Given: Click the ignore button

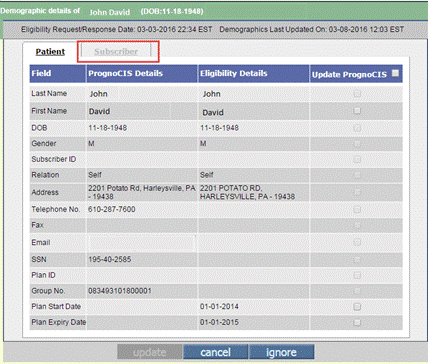Looking at the screenshot, I should (281, 352).
